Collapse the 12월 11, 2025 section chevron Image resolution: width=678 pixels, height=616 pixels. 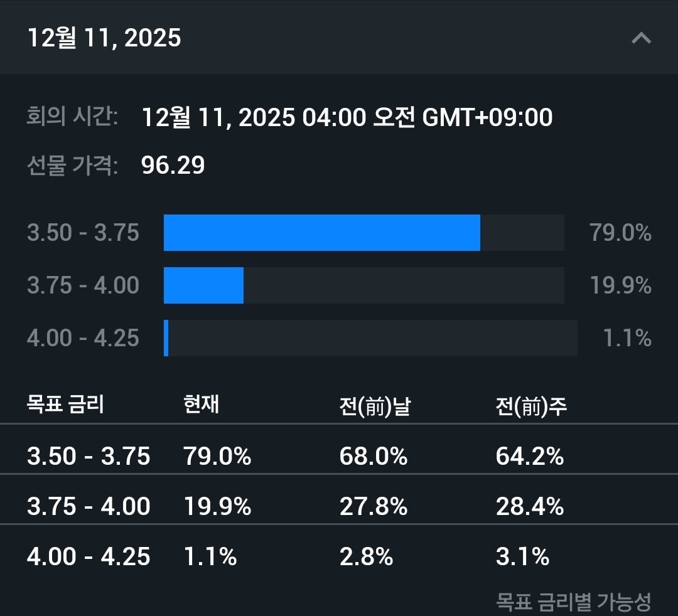pyautogui.click(x=641, y=38)
